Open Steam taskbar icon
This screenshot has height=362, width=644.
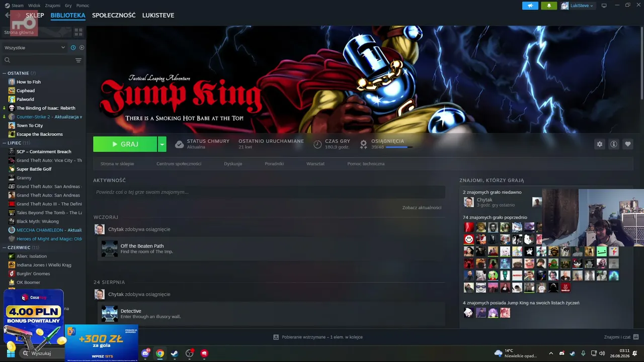pos(174,353)
